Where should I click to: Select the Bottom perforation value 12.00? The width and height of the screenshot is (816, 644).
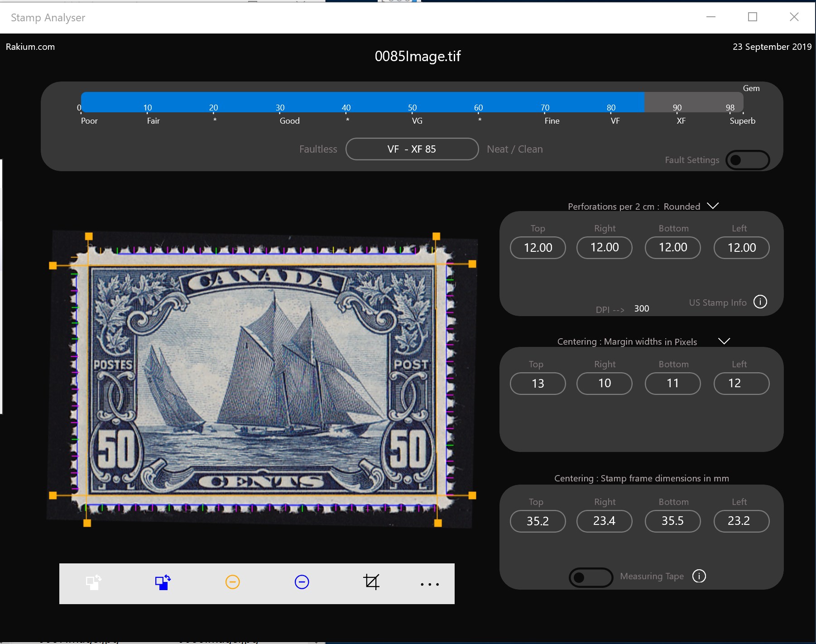click(673, 248)
